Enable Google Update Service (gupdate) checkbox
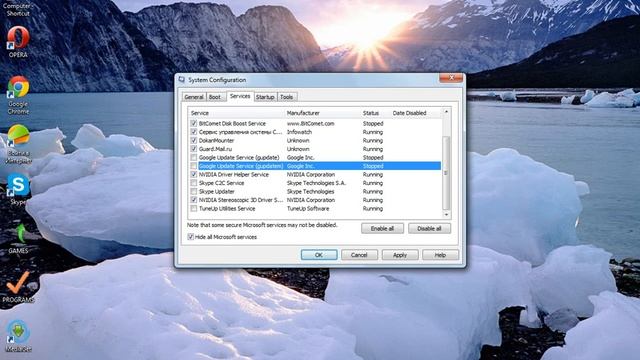This screenshot has height=360, width=640. (193, 157)
